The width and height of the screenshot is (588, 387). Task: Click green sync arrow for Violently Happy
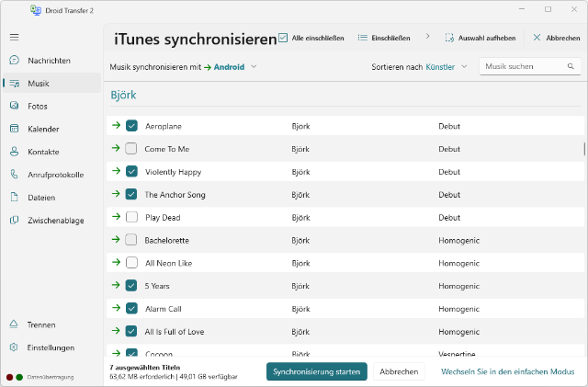(117, 171)
